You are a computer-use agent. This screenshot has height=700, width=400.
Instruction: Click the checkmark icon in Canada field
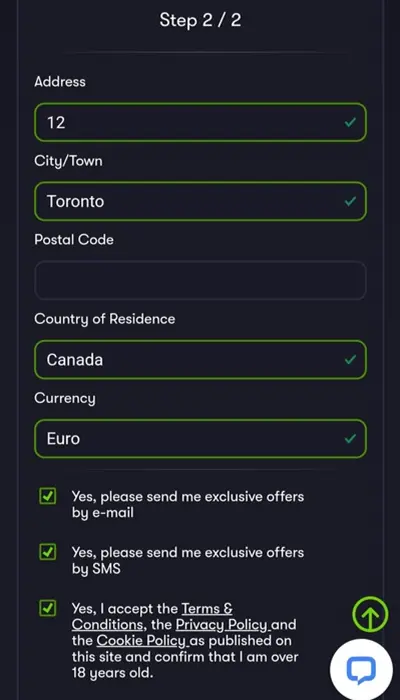(350, 359)
